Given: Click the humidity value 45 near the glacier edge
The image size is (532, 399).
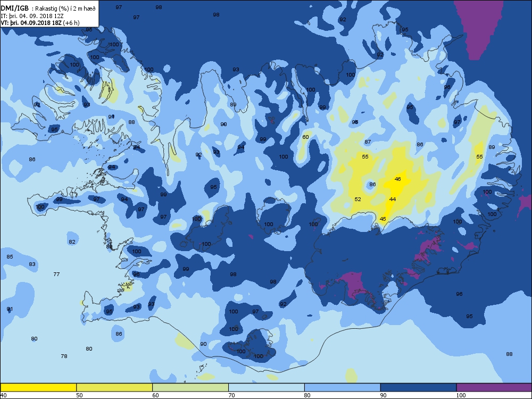Looking at the screenshot, I should pyautogui.click(x=383, y=219).
